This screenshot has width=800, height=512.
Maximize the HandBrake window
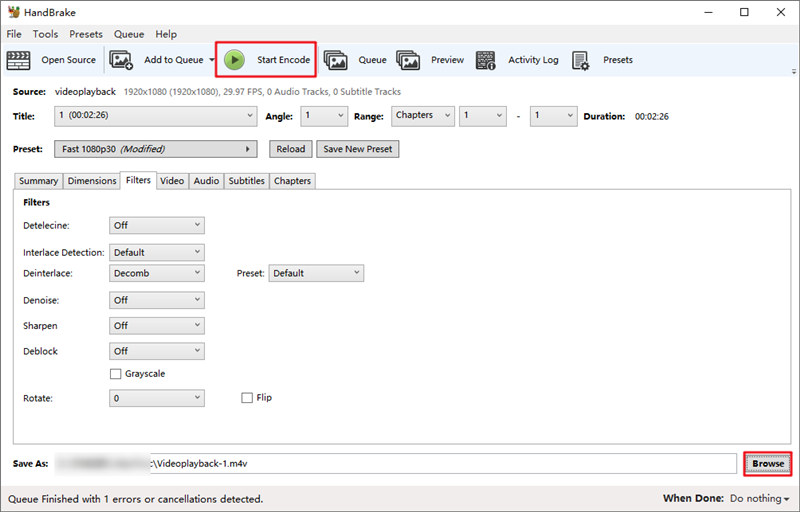744,12
